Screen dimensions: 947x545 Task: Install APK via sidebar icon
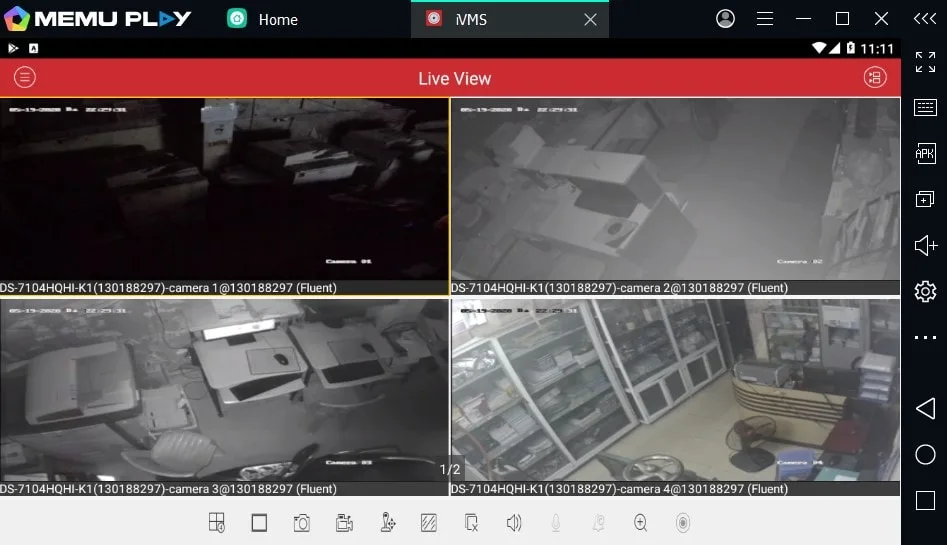pos(925,153)
